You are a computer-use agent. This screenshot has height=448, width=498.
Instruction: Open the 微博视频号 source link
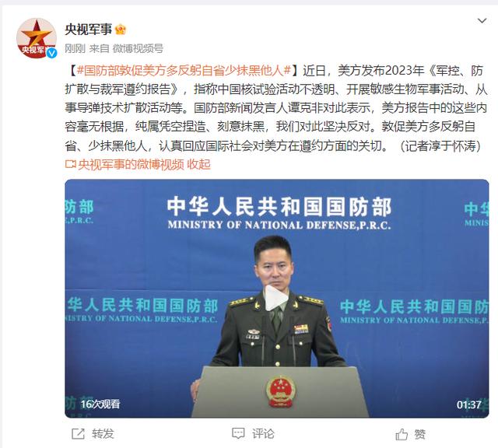[138, 48]
